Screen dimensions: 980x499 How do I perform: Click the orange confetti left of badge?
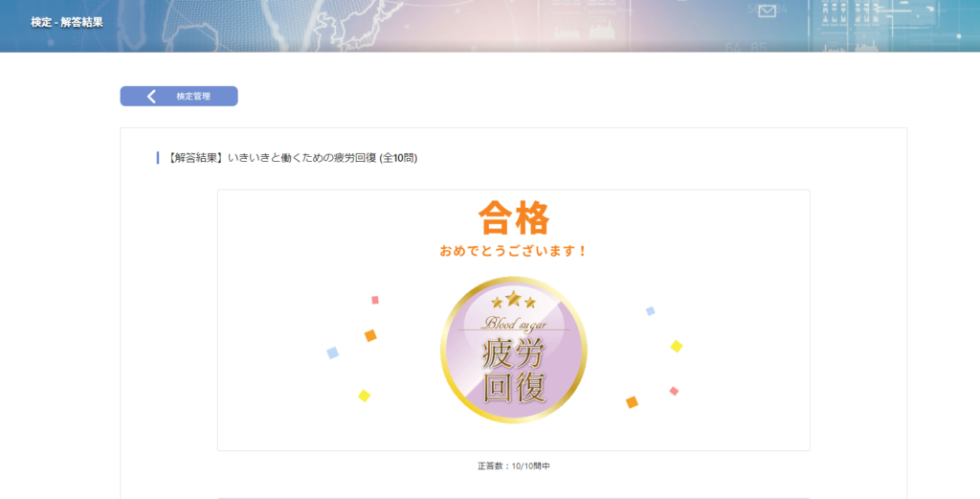370,336
